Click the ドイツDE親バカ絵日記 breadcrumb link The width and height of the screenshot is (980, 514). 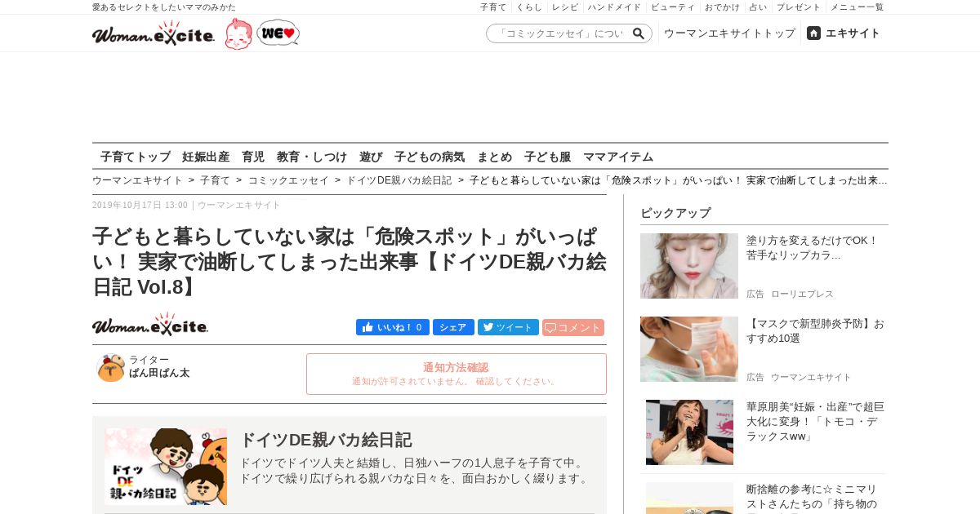(399, 180)
